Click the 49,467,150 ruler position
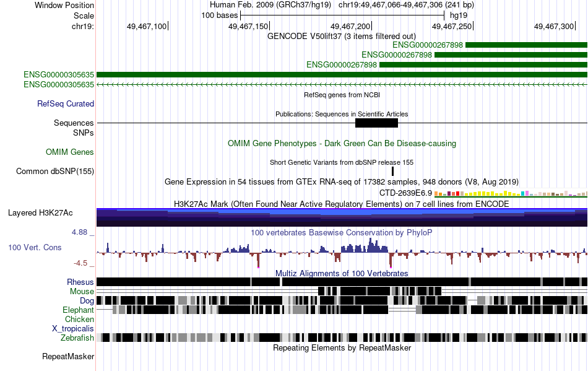Viewport: 588px width, 371px height. [248, 26]
